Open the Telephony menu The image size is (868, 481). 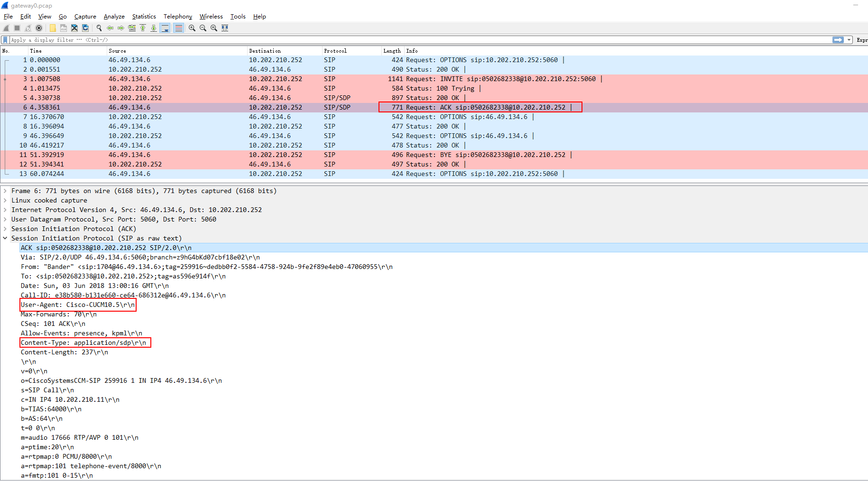178,16
